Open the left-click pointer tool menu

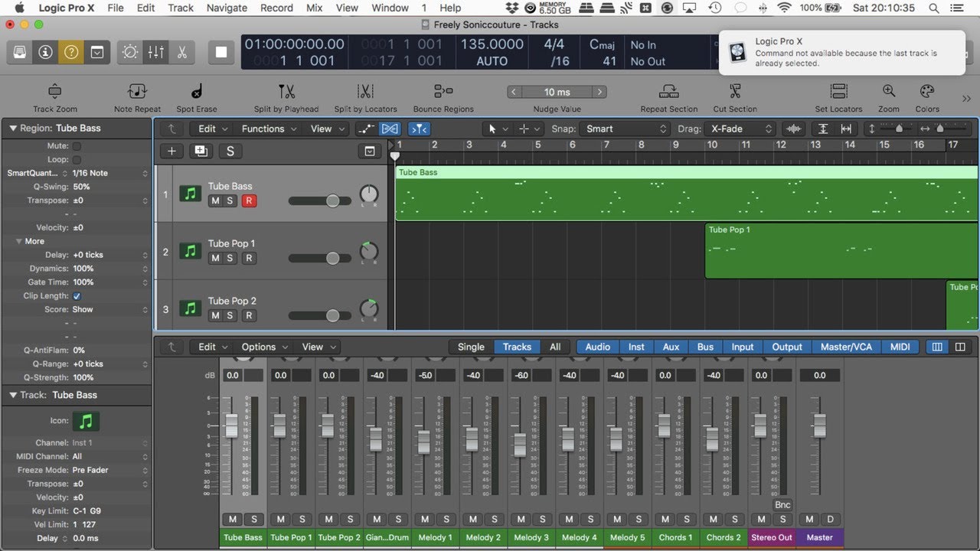(496, 129)
